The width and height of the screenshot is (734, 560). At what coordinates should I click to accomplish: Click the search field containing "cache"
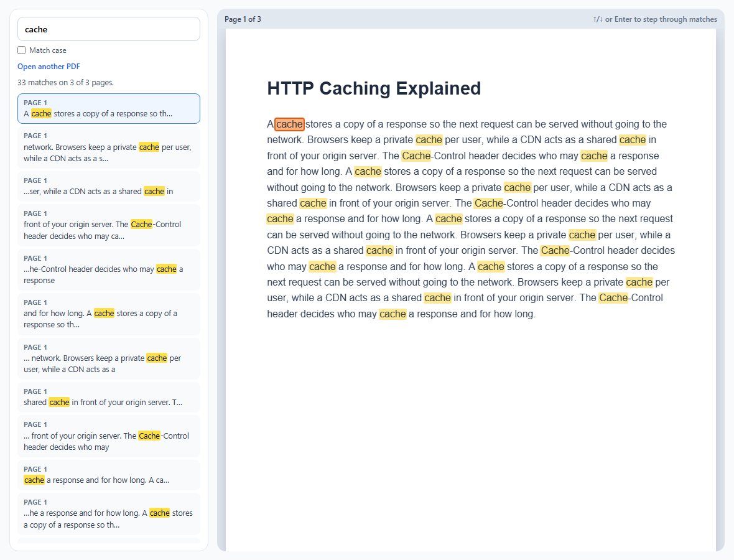point(109,29)
